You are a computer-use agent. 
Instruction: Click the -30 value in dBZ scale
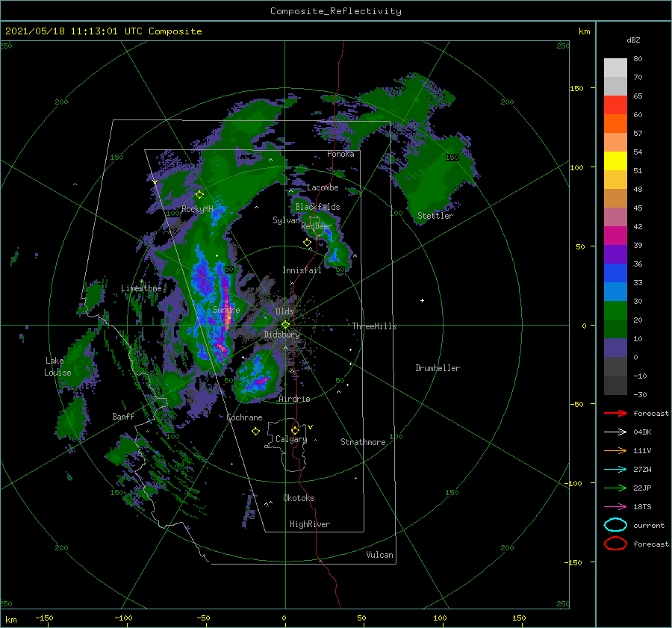(640, 394)
